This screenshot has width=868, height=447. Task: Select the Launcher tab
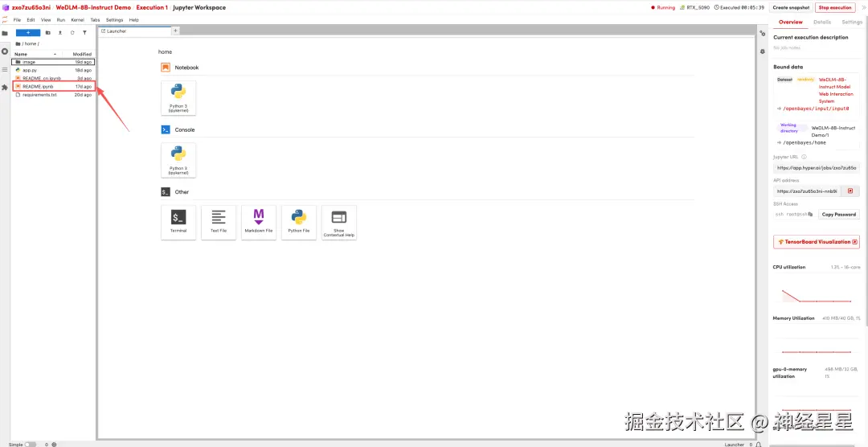[134, 31]
